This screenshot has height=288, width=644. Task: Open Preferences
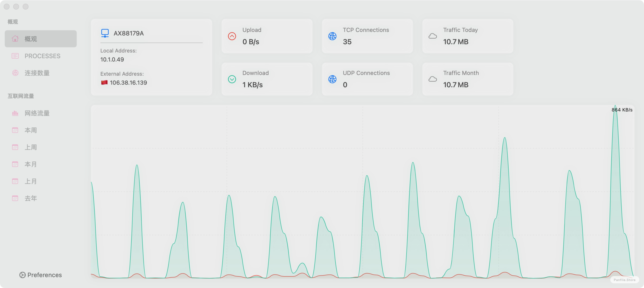(x=40, y=275)
